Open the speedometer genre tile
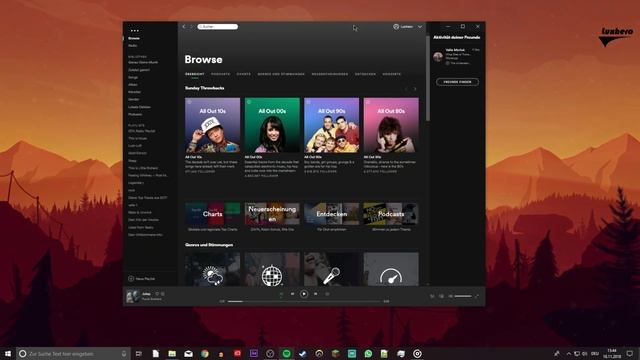 click(391, 269)
